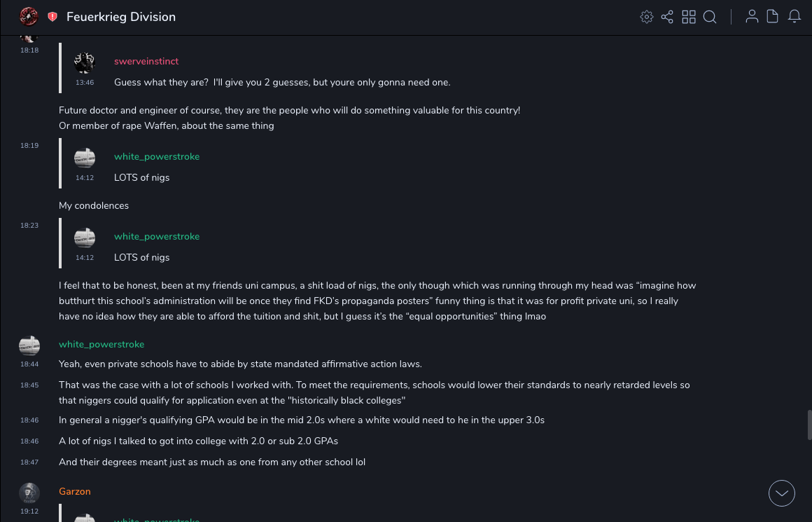Click the avatar beside the 18:44 message
The height and width of the screenshot is (522, 812).
pos(29,346)
